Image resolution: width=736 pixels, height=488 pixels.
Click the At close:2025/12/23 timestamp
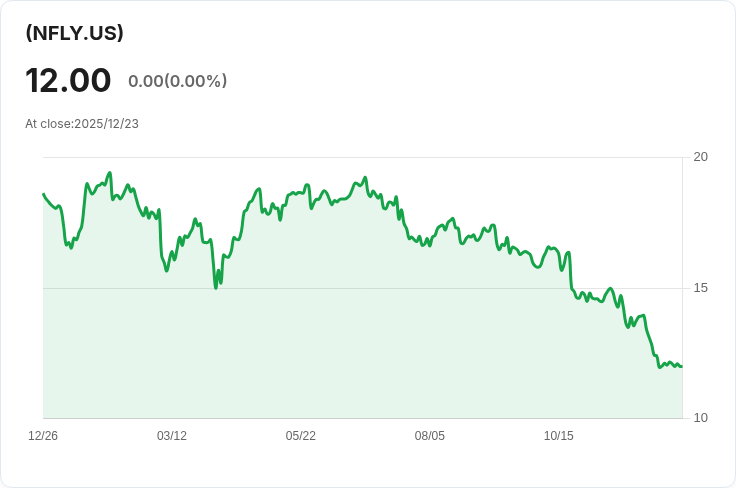(82, 124)
